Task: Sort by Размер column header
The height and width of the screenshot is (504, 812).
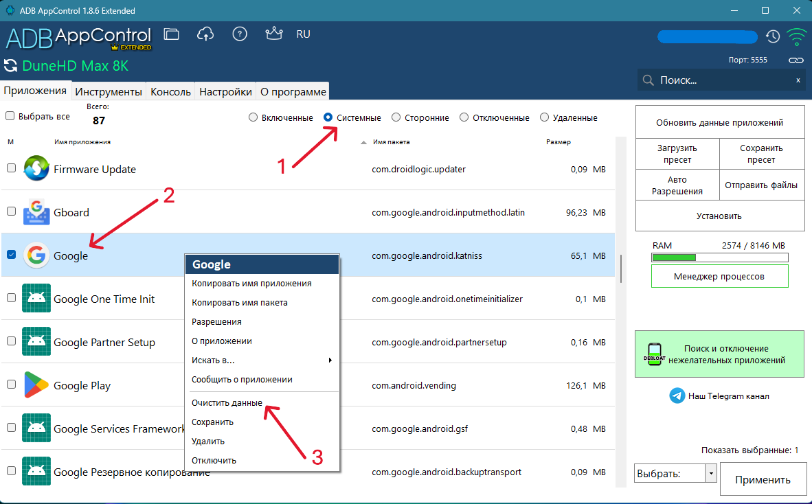Action: pyautogui.click(x=559, y=141)
